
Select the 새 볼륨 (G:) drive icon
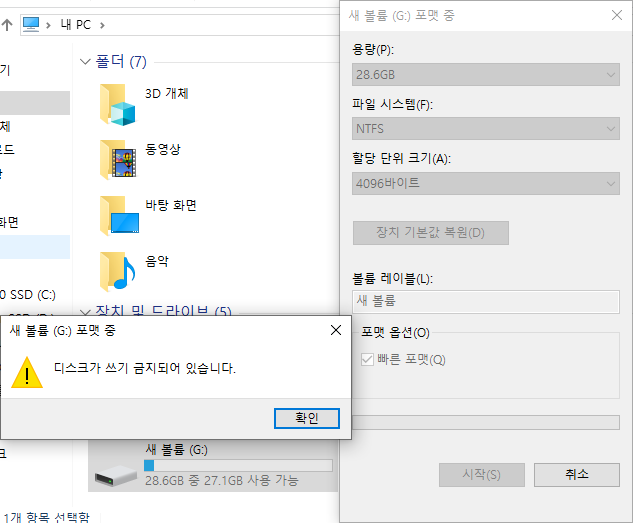click(116, 476)
